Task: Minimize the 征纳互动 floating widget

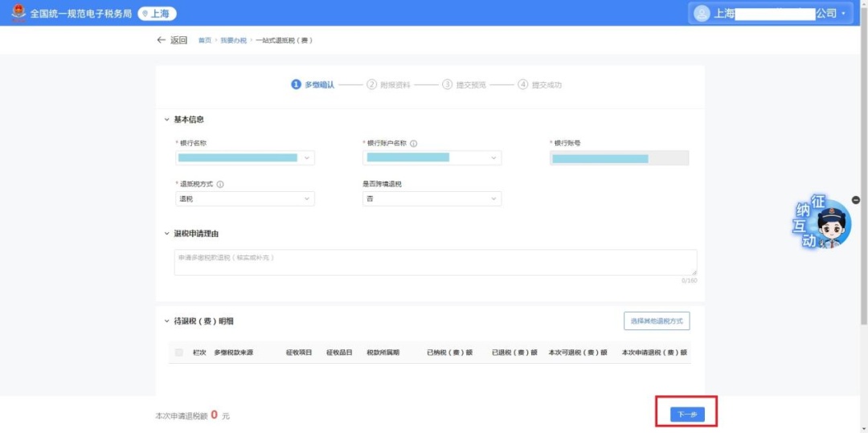Action: (x=855, y=200)
